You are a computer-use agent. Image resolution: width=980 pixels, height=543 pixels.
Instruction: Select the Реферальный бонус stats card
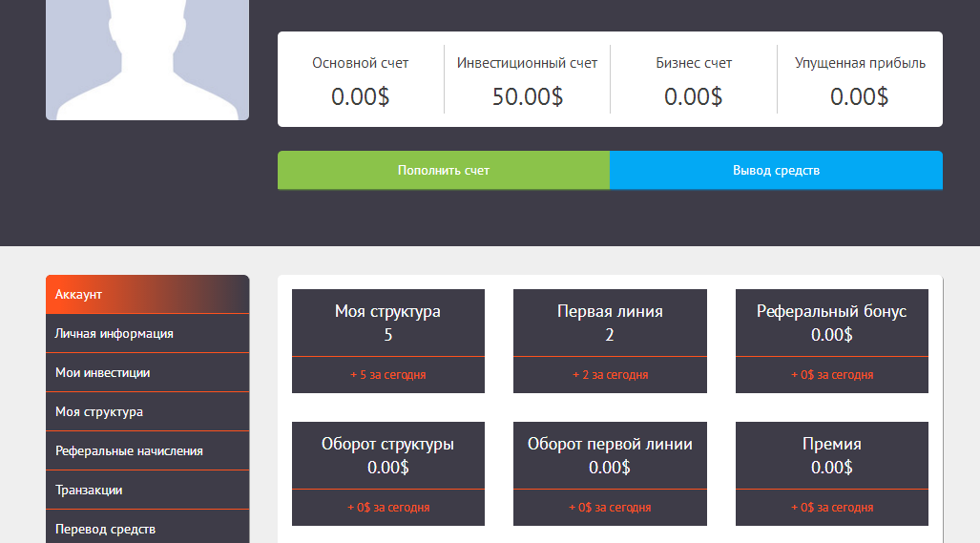click(831, 340)
